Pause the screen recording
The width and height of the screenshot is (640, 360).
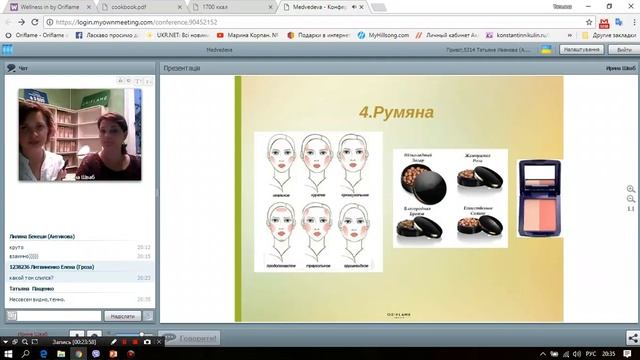click(x=124, y=342)
